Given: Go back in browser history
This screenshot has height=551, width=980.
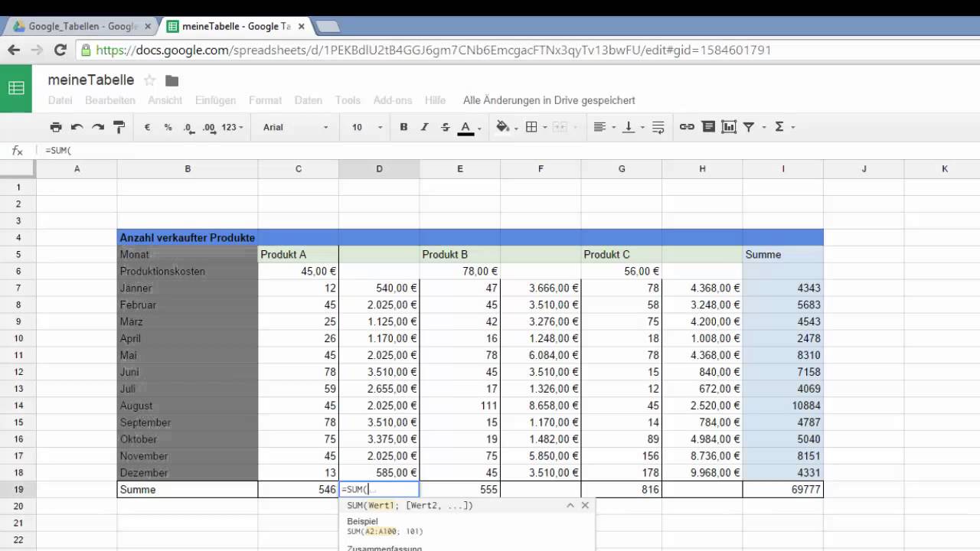Looking at the screenshot, I should (x=14, y=51).
